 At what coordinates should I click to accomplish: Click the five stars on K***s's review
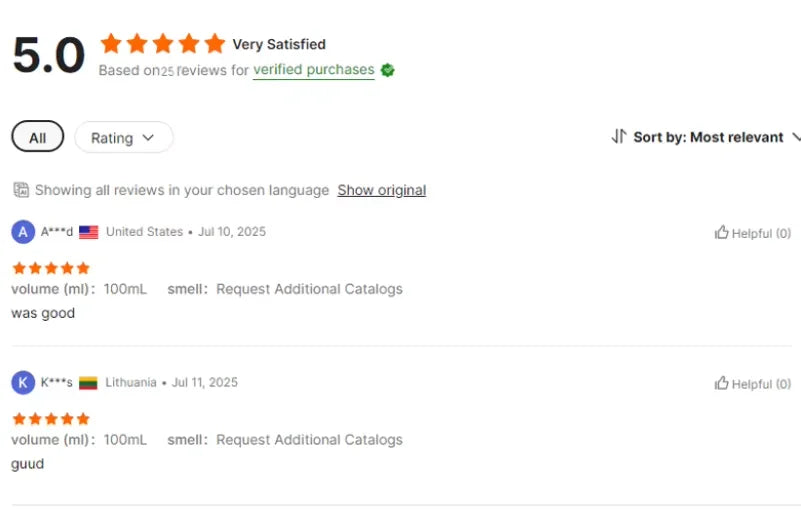tap(51, 419)
